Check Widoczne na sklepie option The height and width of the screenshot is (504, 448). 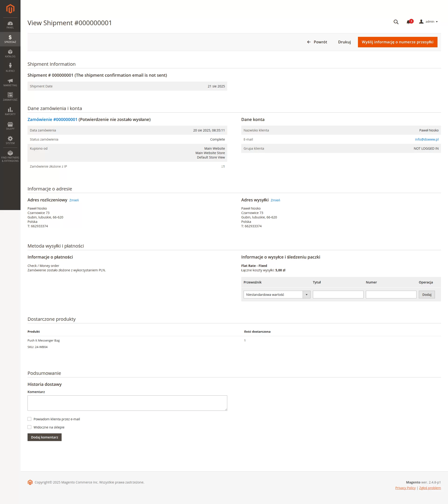click(x=29, y=427)
